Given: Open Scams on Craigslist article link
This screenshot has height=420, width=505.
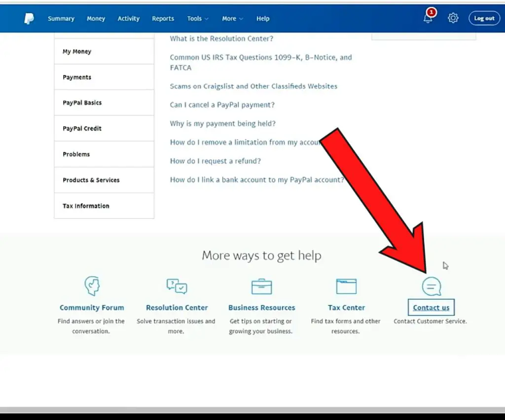Looking at the screenshot, I should pyautogui.click(x=253, y=86).
